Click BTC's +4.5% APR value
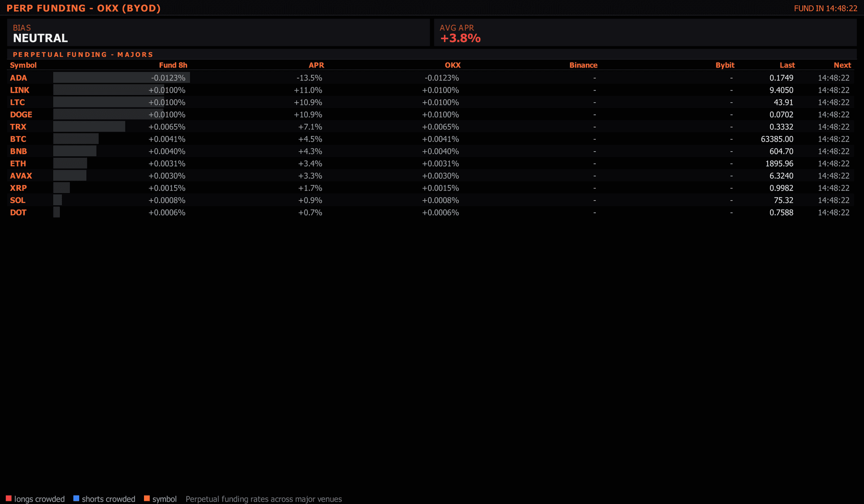 pyautogui.click(x=310, y=139)
